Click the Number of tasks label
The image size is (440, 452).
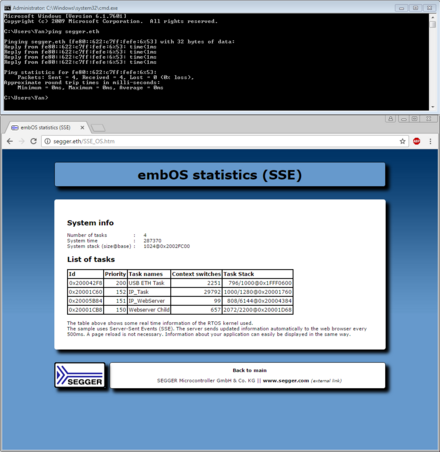87,235
